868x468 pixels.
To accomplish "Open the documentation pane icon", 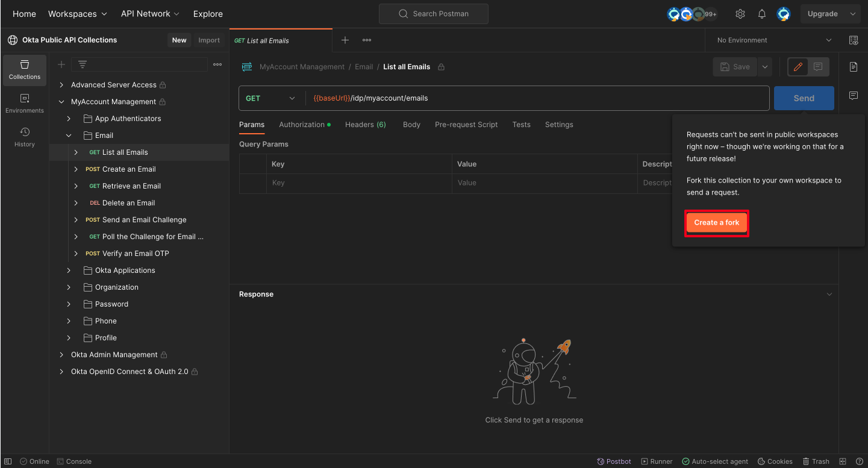I will 854,67.
